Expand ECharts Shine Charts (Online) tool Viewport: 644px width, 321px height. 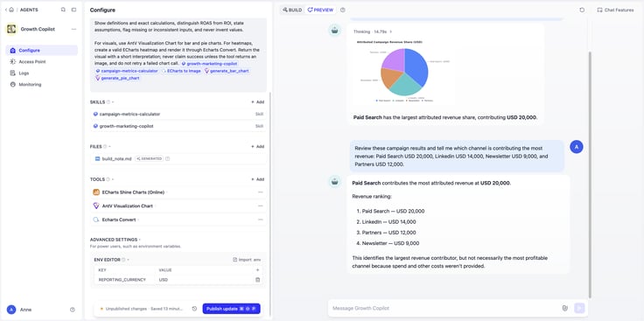tap(167, 192)
